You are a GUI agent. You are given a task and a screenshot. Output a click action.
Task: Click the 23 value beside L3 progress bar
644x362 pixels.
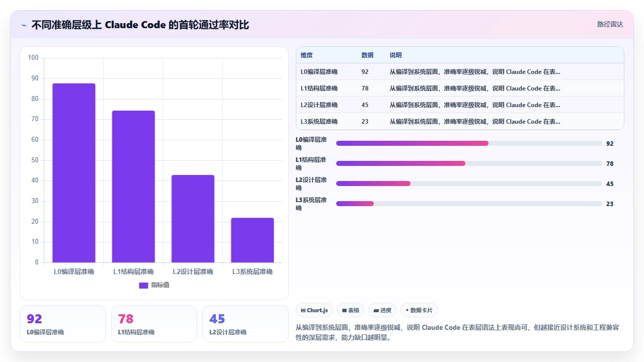point(610,204)
